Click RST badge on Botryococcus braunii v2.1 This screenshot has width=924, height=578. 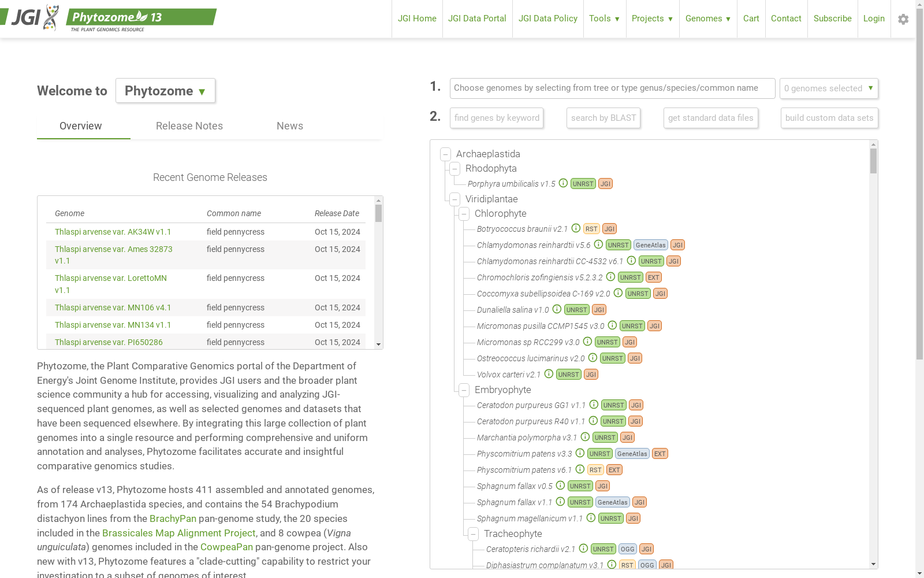pyautogui.click(x=591, y=229)
